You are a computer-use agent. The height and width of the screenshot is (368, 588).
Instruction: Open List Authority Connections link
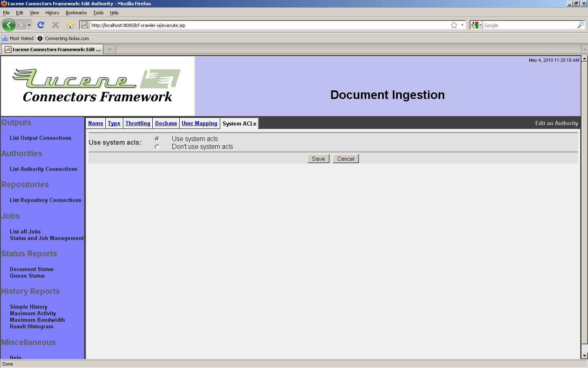(x=43, y=169)
